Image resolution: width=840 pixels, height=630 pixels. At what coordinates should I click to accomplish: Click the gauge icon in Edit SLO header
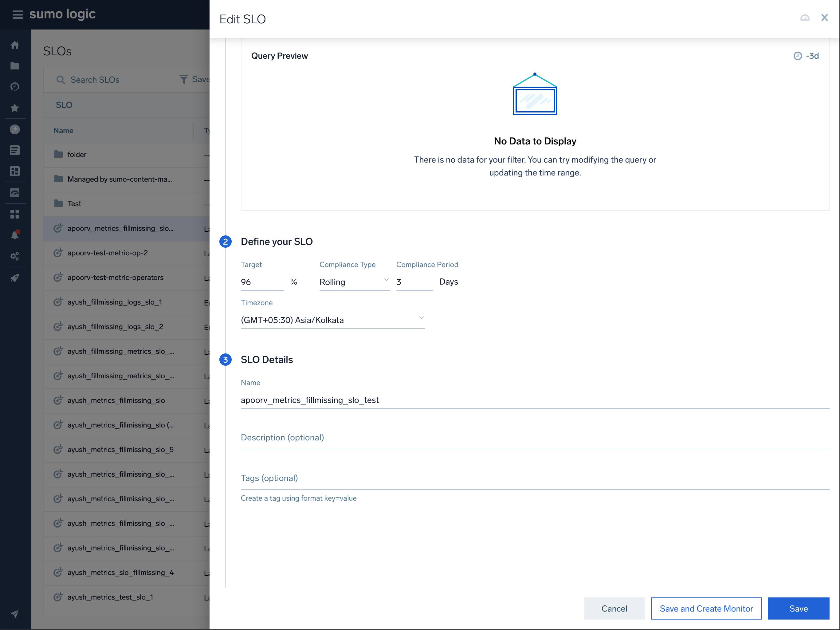(x=805, y=18)
